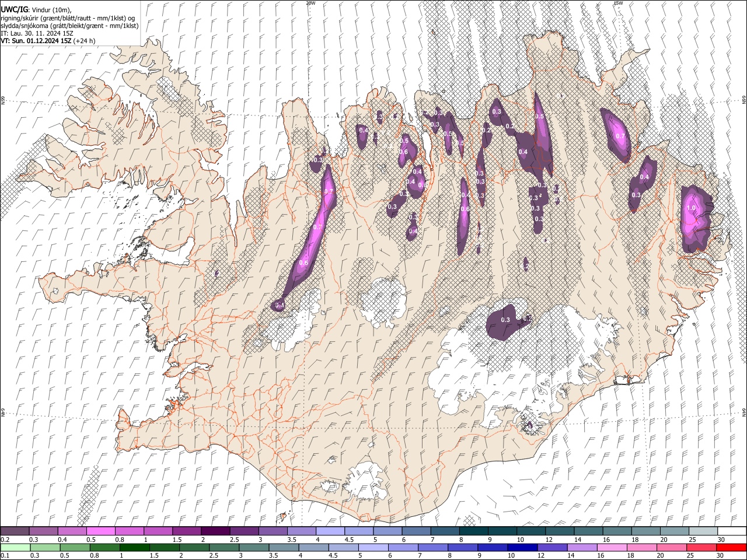Select the "VT: Sun. 01.12.2024 15Z" valid time

[x=36, y=41]
